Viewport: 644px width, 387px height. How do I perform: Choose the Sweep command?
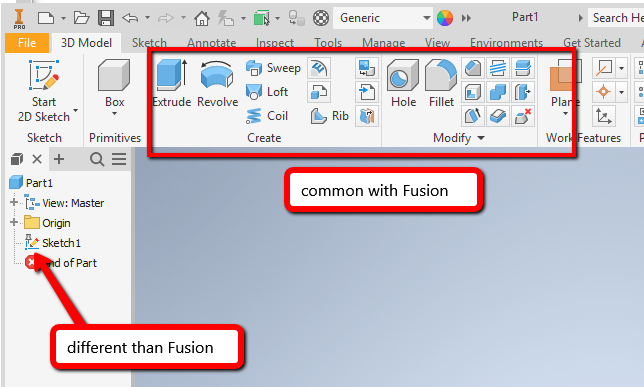(x=273, y=68)
